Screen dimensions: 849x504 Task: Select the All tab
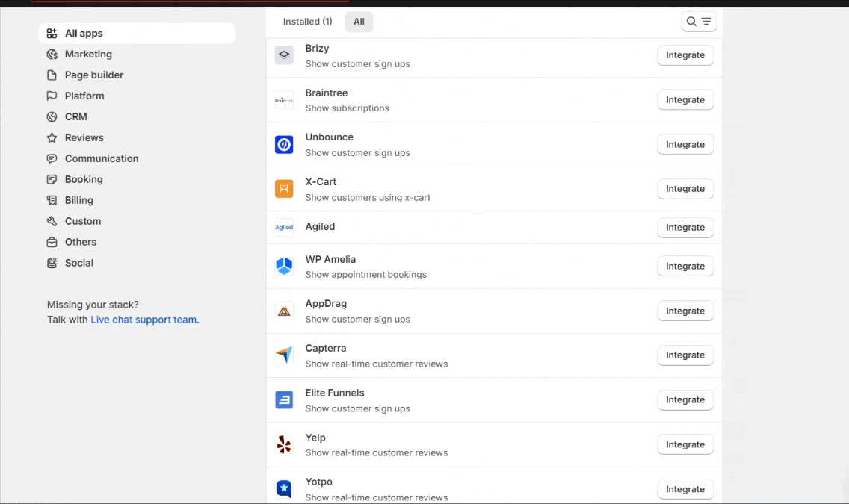click(x=359, y=22)
